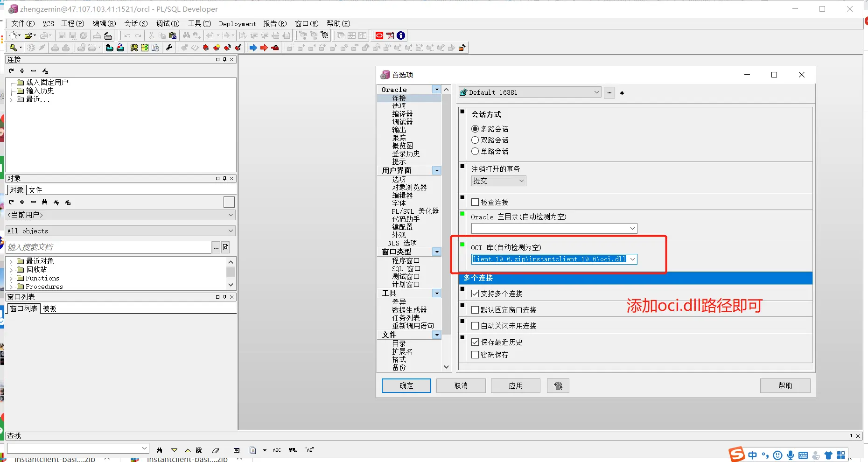Click the 查找 text input field
Viewport: 868px width, 462px height.
pos(77,448)
